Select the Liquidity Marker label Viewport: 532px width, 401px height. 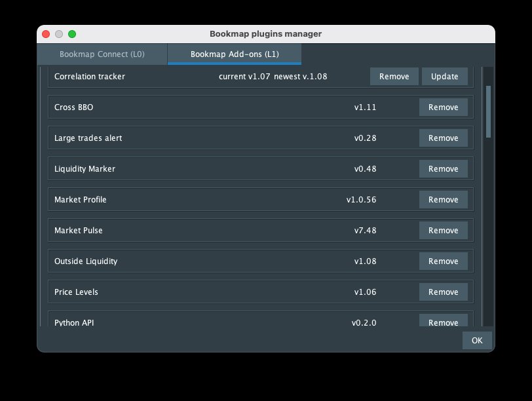click(85, 168)
